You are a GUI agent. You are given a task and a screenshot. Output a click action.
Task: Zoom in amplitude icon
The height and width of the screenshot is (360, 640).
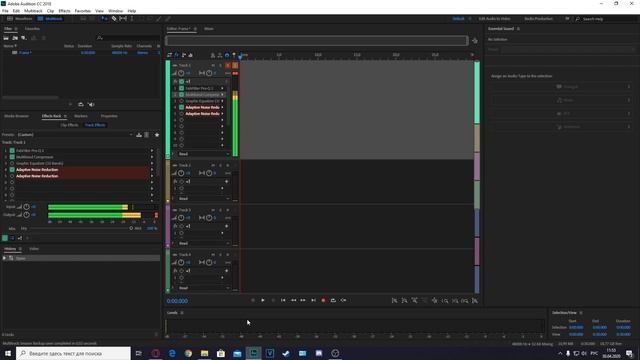(x=394, y=301)
